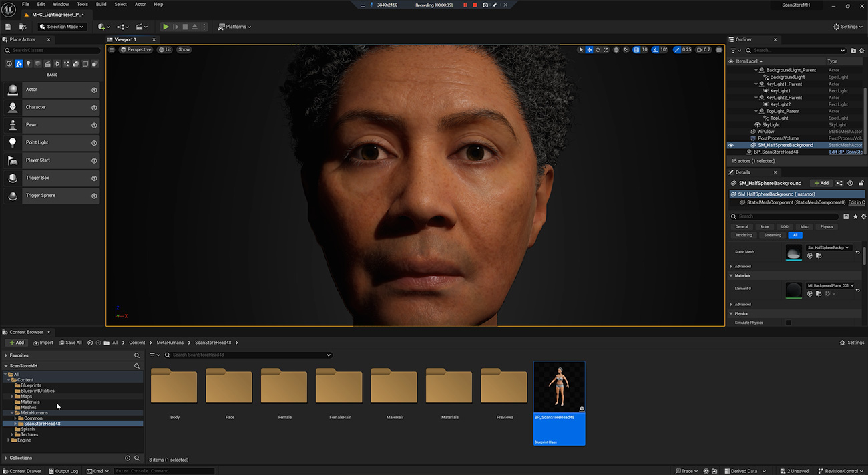
Task: Select the translate (move) gizmo tool
Action: (x=589, y=50)
